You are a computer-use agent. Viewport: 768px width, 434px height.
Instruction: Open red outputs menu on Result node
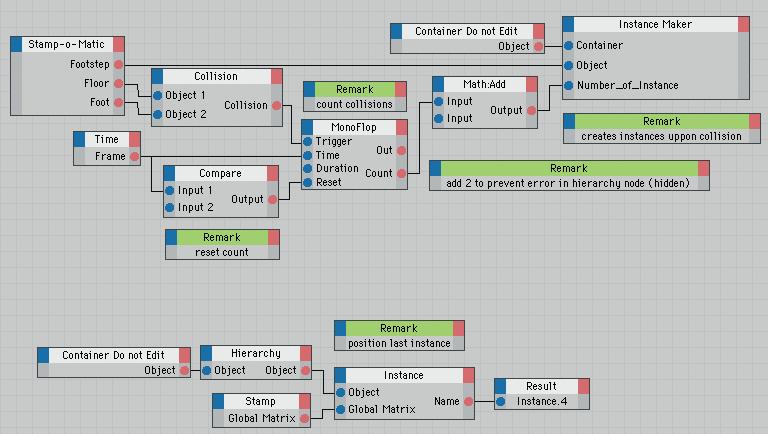pyautogui.click(x=583, y=386)
